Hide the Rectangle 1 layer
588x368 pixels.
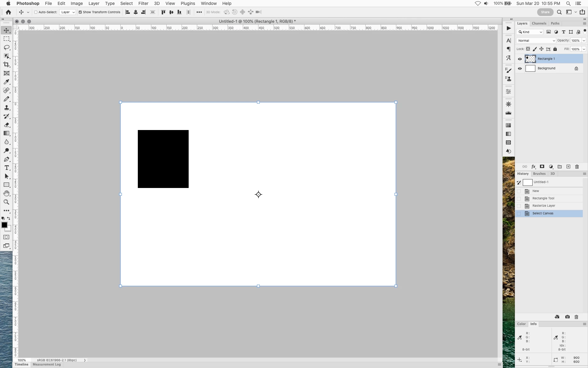[x=520, y=59]
